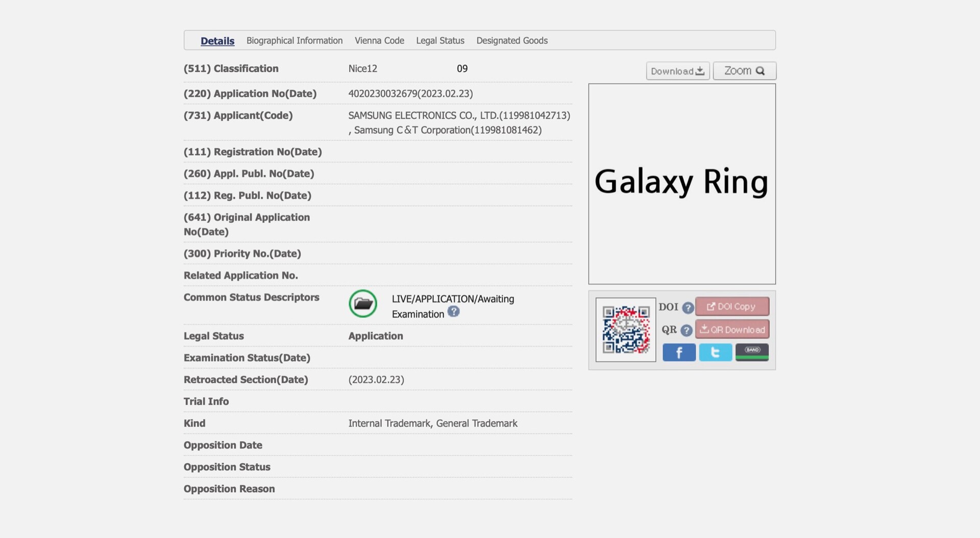
Task: Click Internal Trademark, General Trademark text
Action: 433,424
